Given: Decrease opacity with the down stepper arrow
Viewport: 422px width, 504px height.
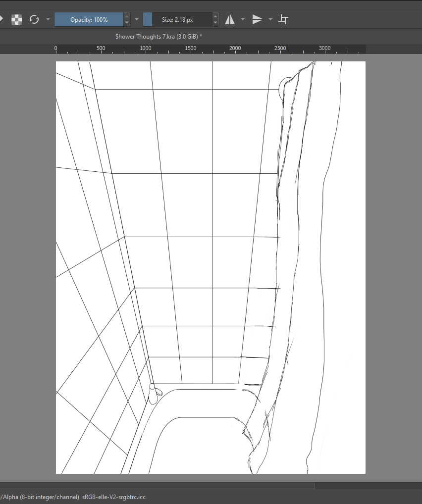Looking at the screenshot, I should click(127, 23).
